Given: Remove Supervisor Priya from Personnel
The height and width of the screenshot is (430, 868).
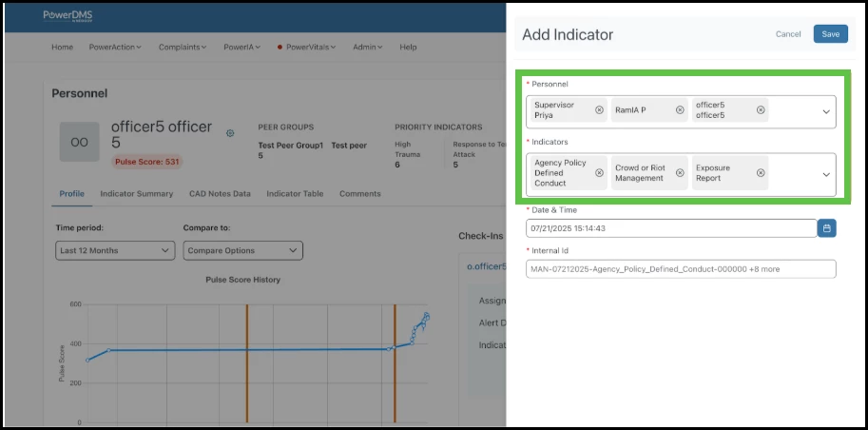Looking at the screenshot, I should [x=599, y=110].
